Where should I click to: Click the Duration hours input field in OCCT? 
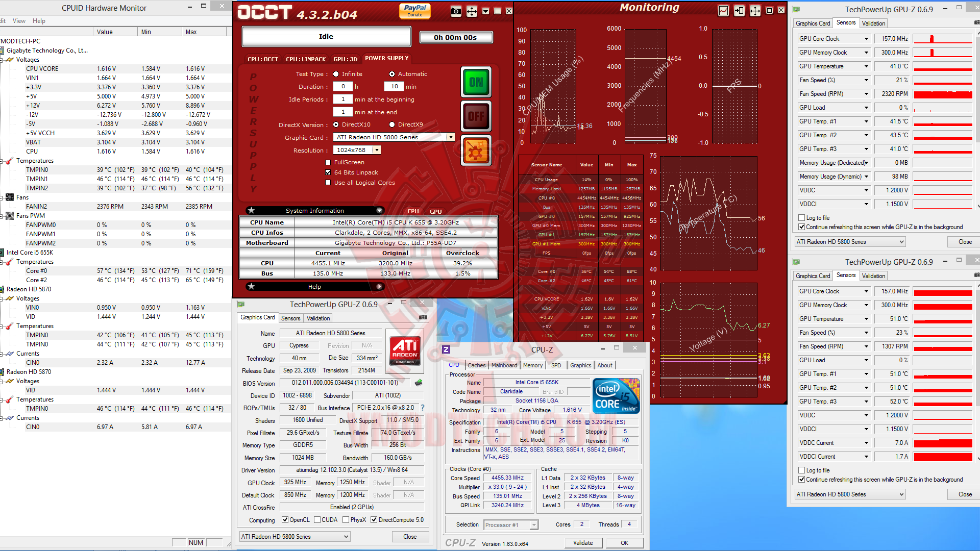343,86
